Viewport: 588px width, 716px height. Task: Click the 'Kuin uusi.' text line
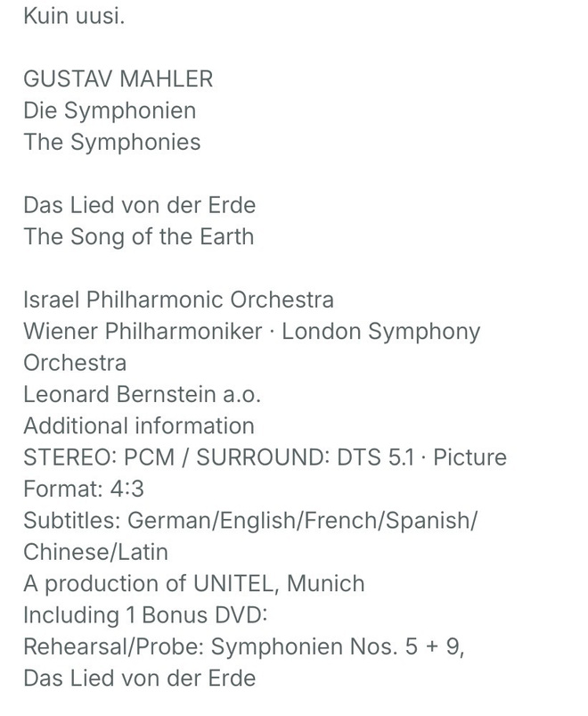pyautogui.click(x=74, y=16)
